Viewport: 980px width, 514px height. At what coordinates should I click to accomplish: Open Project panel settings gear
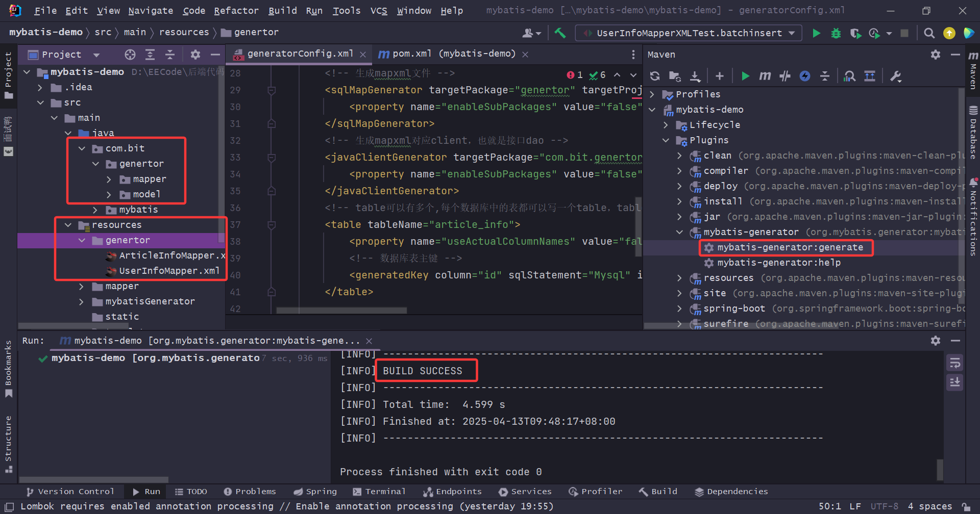tap(195, 55)
